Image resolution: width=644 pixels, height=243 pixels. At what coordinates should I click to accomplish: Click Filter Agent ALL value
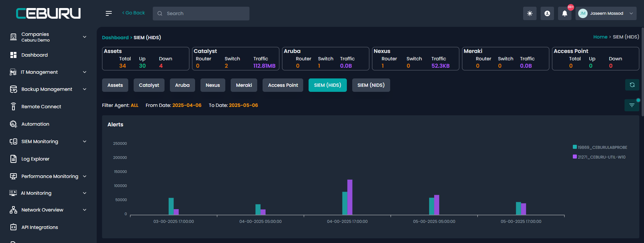click(x=135, y=105)
